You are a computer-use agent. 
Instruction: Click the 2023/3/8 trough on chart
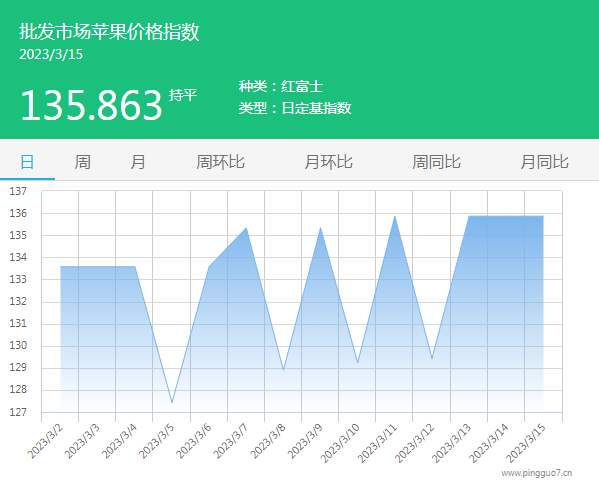[x=283, y=370]
